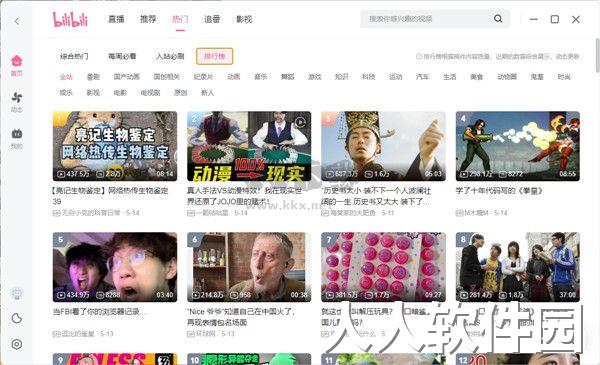Select the 热门 top tab
This screenshot has height=365, width=600.
pos(180,19)
